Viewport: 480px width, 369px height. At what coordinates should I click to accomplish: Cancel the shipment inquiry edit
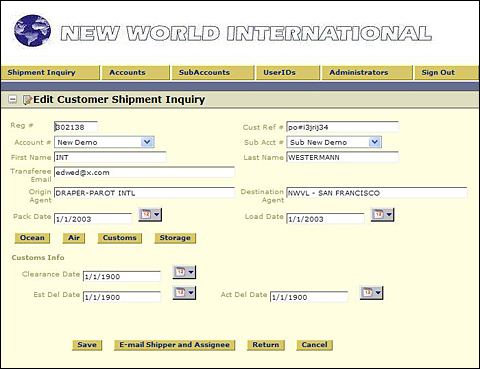[x=315, y=345]
